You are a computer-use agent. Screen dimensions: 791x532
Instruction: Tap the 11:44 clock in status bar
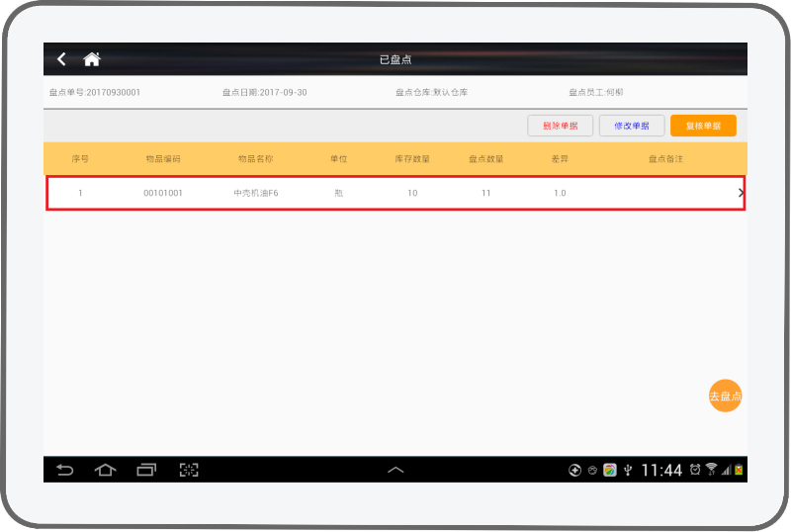[661, 470]
